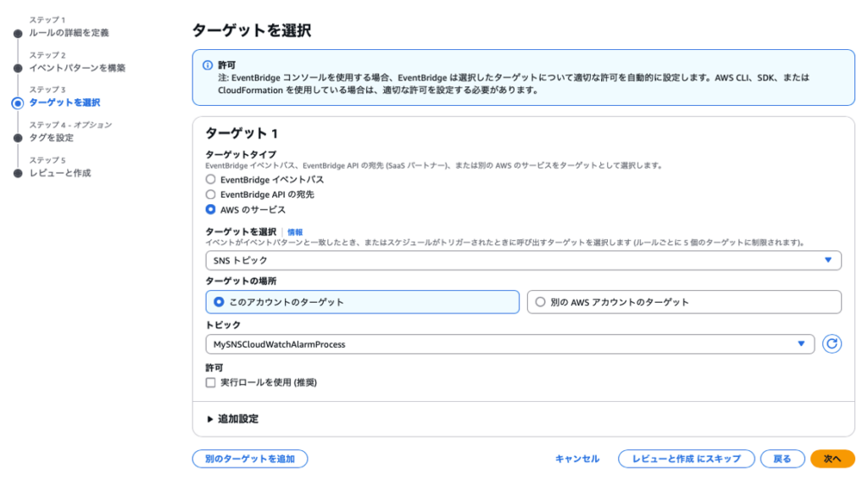Click キャンセル to cancel rule creation
Screen dimensions: 868x501
click(576, 459)
